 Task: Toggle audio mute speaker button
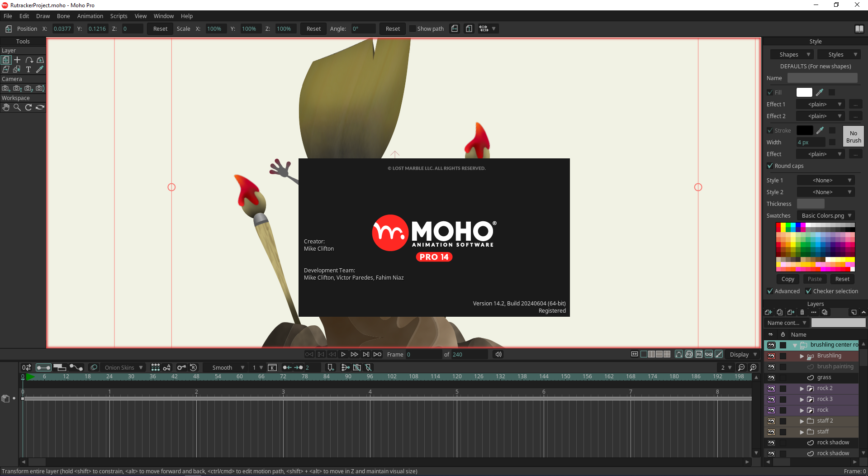point(498,354)
